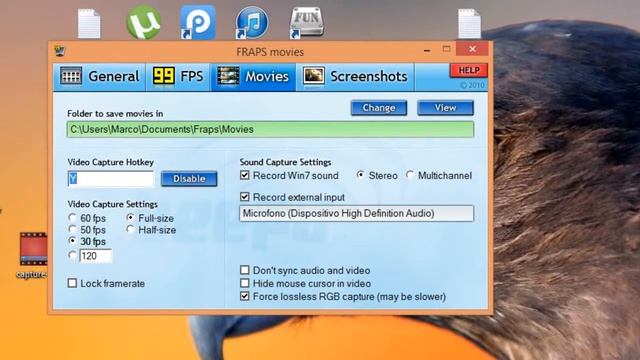Select Stereo sound capture

point(360,175)
